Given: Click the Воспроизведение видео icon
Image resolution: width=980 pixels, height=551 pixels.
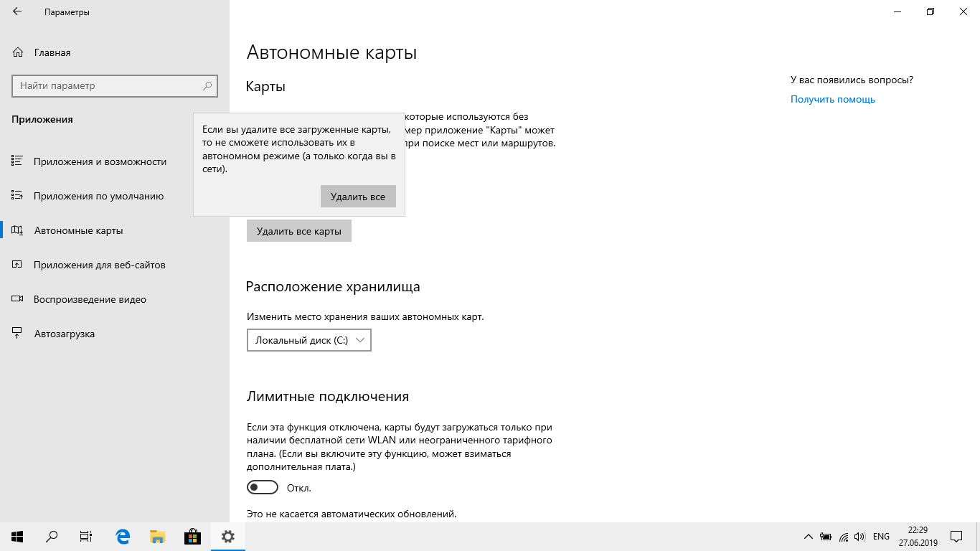Looking at the screenshot, I should [x=17, y=299].
